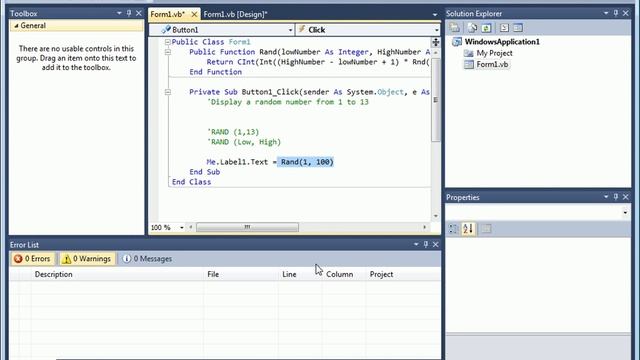
Task: Click the editor vertical scroll up arrow
Action: [436, 53]
